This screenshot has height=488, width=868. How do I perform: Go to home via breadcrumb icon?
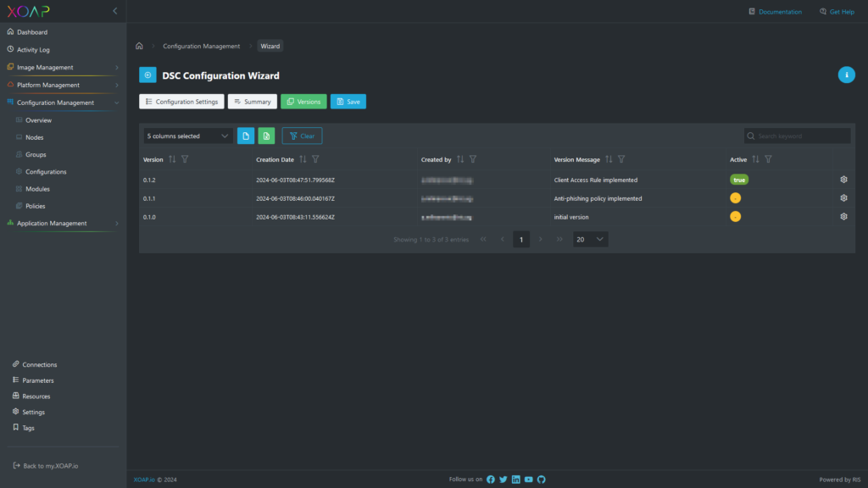point(140,46)
